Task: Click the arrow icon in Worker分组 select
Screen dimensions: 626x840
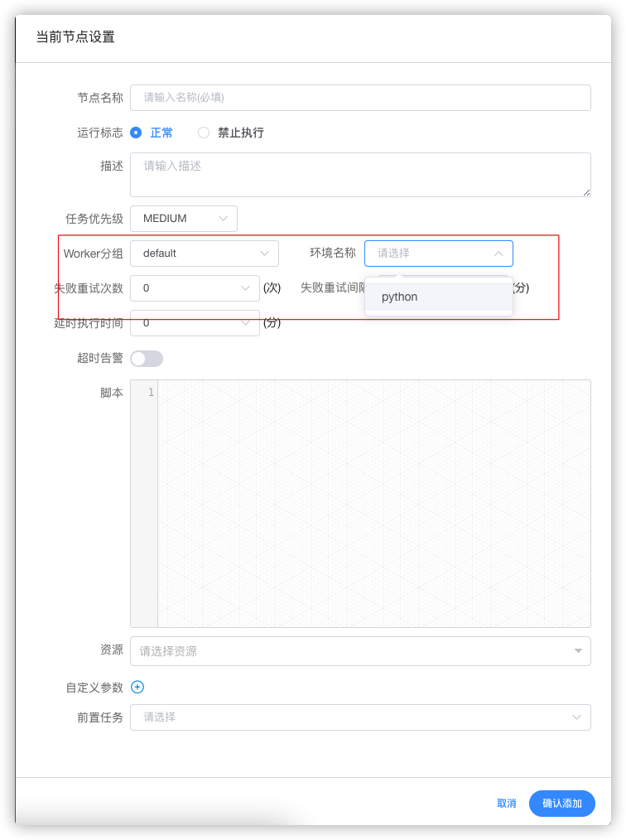Action: 264,253
